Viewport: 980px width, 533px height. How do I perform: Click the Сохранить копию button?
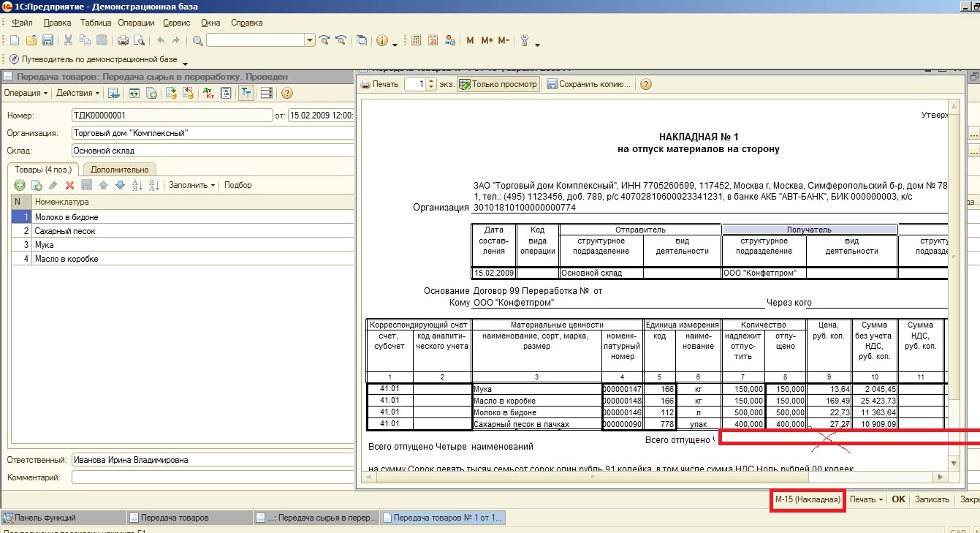tap(589, 84)
